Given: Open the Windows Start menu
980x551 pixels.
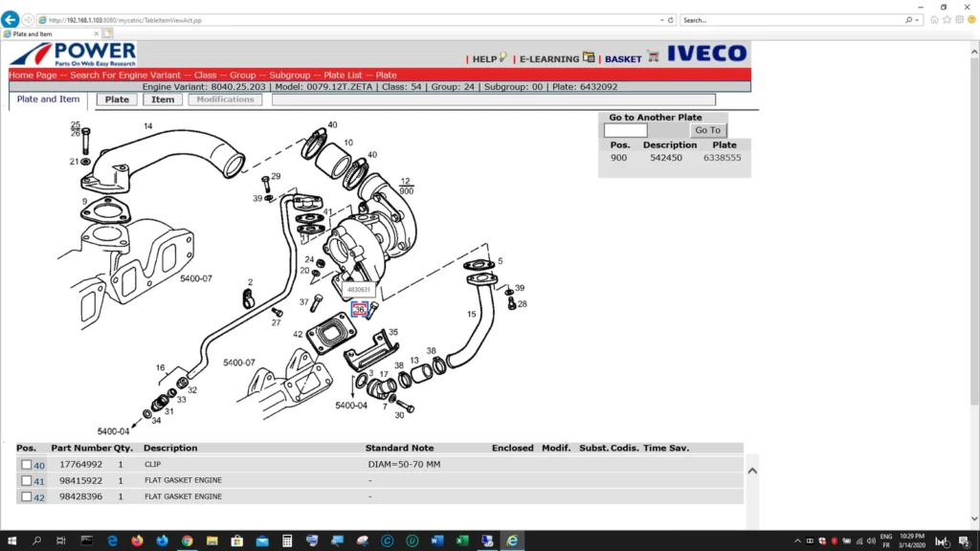Looking at the screenshot, I should click(x=11, y=540).
